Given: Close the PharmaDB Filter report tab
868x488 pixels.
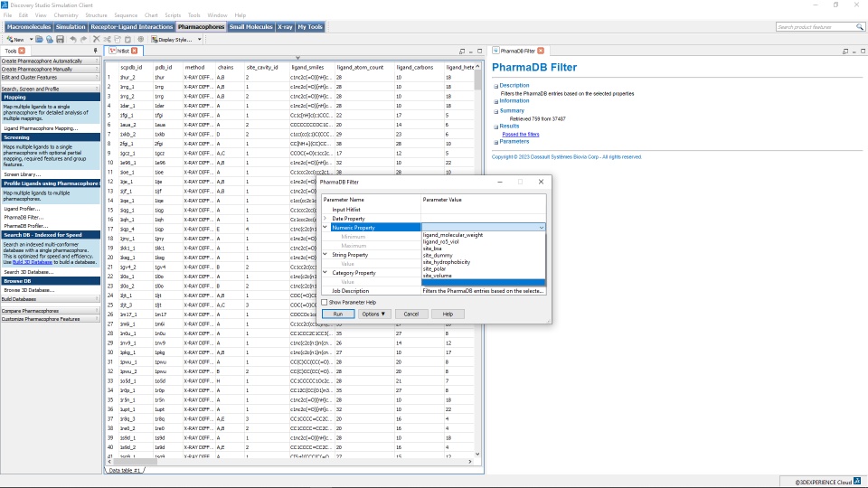Looking at the screenshot, I should pos(541,51).
